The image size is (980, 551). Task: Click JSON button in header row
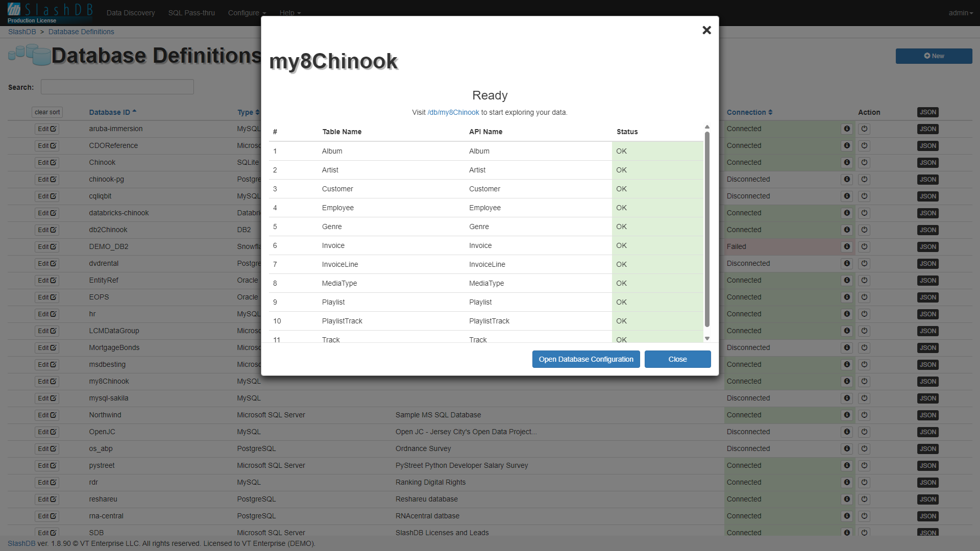[x=928, y=112]
